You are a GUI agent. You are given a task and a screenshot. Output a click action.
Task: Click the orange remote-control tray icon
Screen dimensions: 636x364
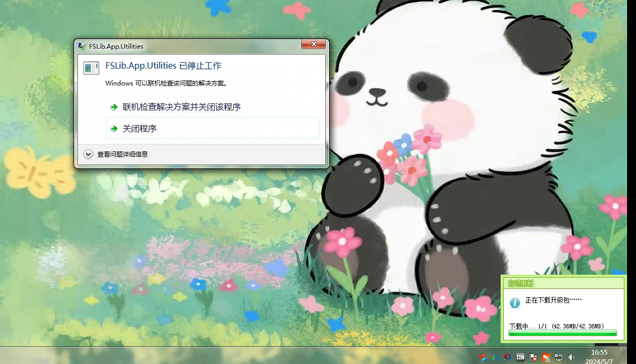546,357
